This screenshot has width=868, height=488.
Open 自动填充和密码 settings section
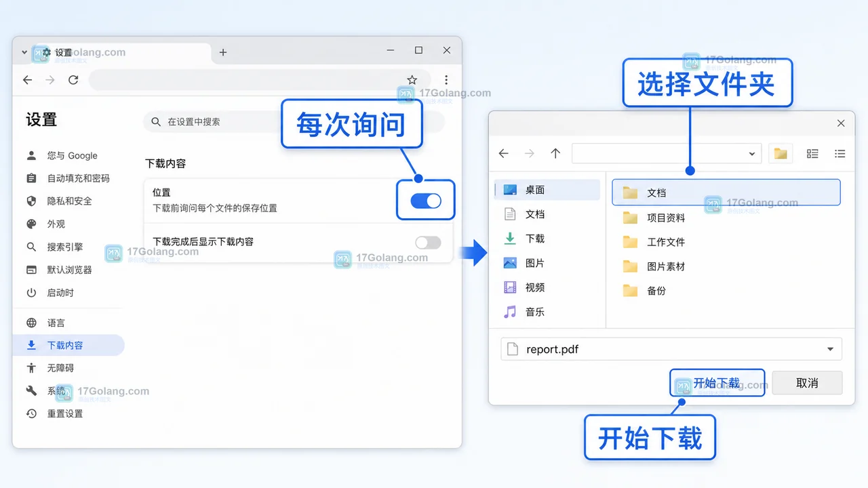[x=68, y=178]
